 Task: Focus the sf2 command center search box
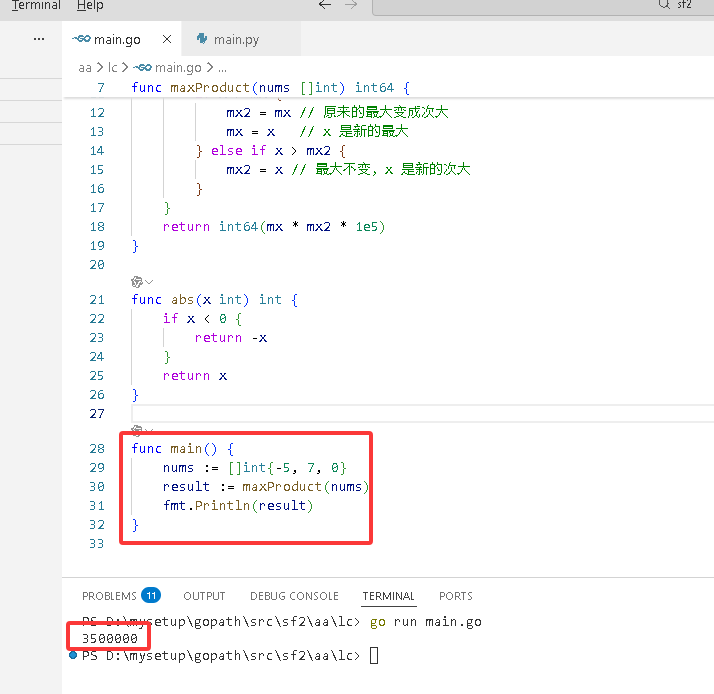coord(543,5)
